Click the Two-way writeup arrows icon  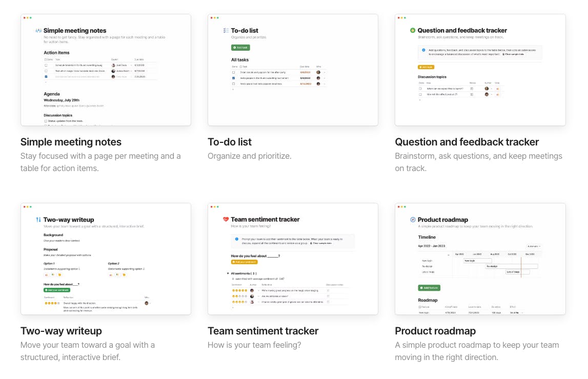coord(38,220)
